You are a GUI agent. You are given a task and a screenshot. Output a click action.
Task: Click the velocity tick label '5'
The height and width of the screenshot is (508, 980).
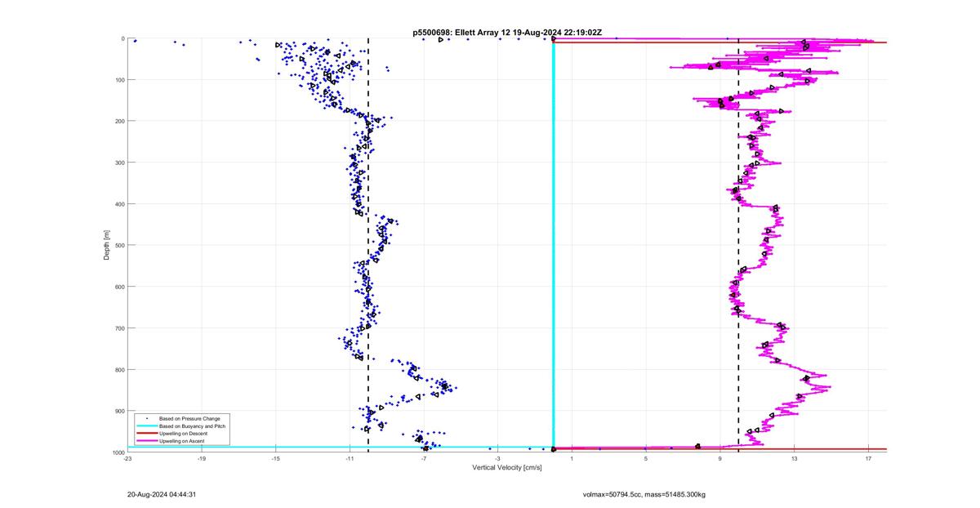point(646,459)
